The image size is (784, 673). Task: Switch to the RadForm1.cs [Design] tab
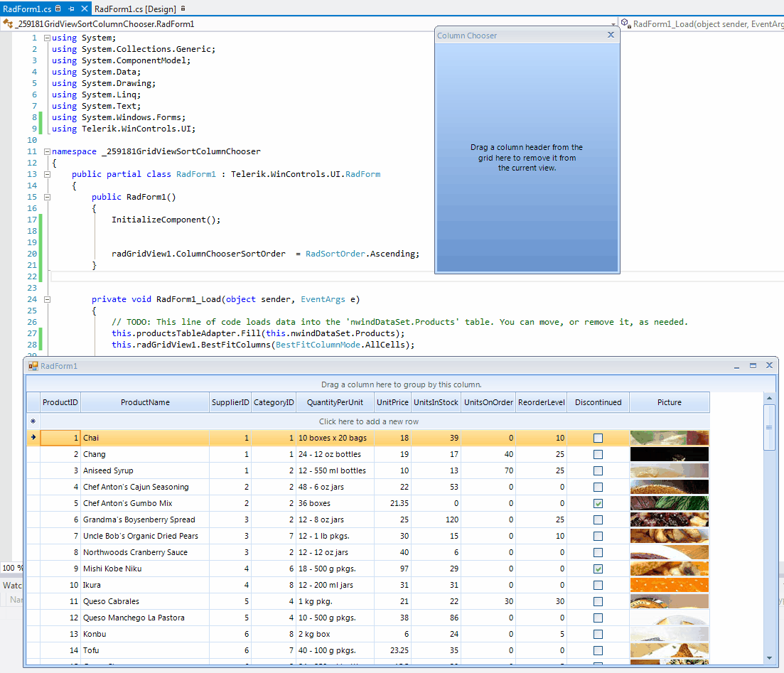click(136, 9)
